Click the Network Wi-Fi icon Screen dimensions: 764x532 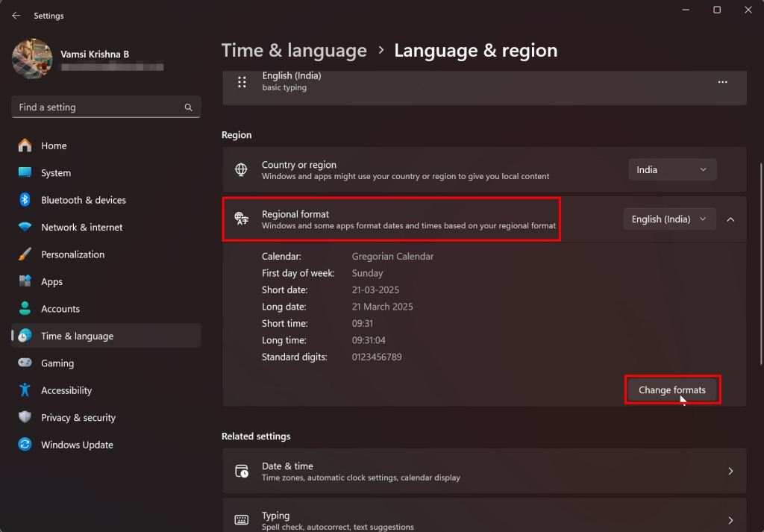click(25, 227)
